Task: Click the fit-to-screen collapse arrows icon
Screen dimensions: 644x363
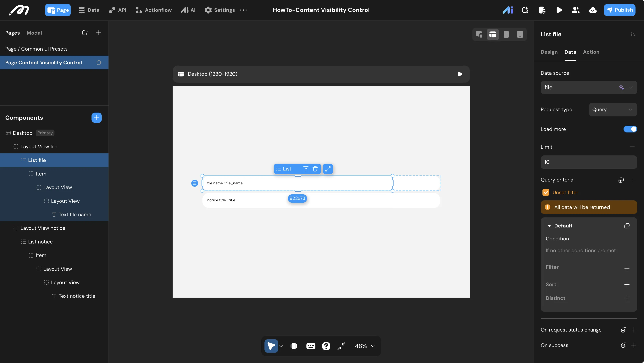Action: click(x=341, y=346)
